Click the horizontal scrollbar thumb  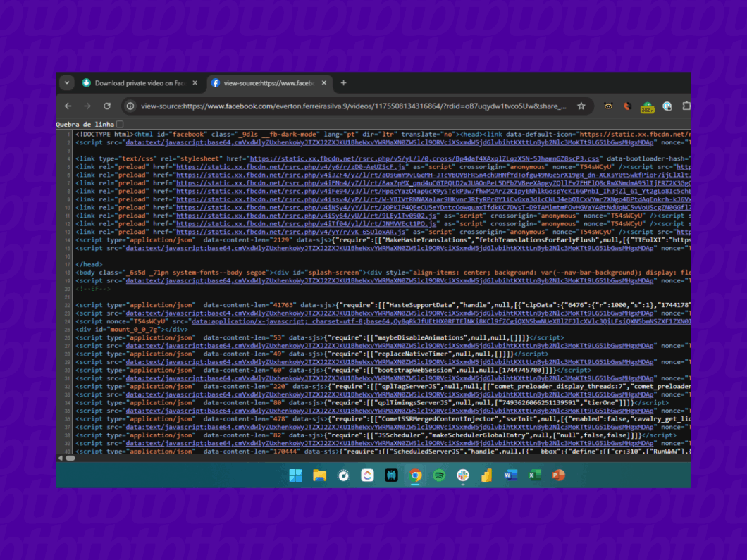[x=70, y=458]
